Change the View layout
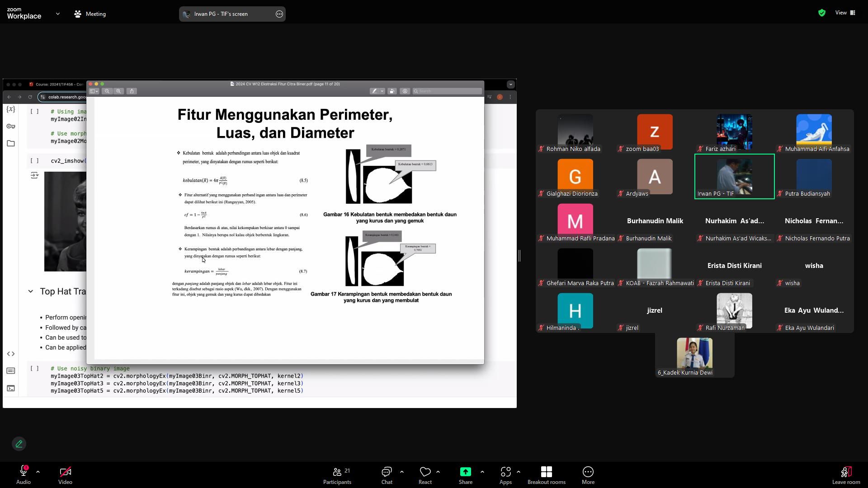Viewport: 868px width, 488px height. [845, 13]
